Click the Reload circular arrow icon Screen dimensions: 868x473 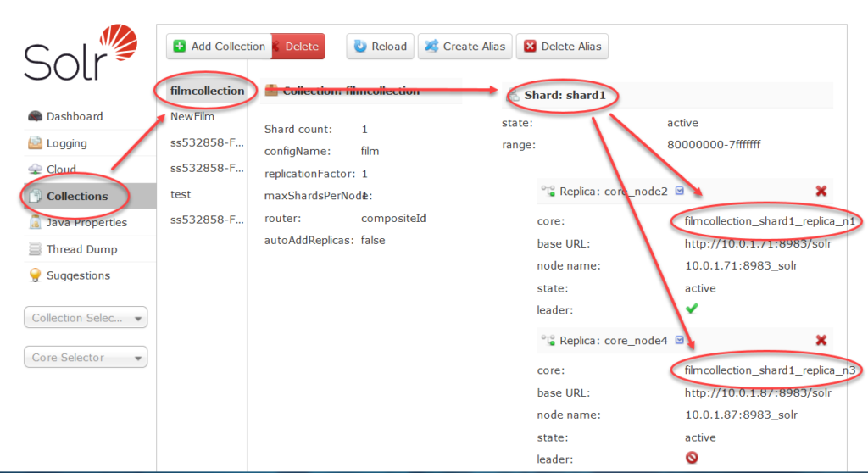point(360,46)
